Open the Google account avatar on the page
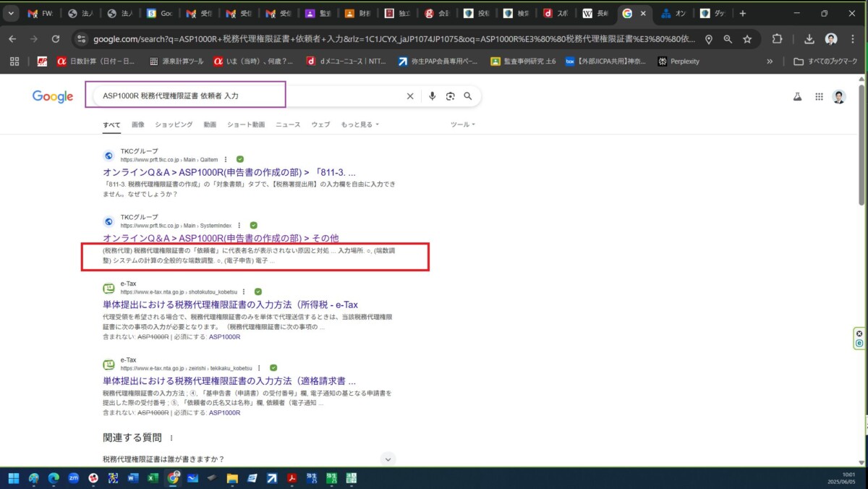The image size is (868, 489). click(x=839, y=96)
